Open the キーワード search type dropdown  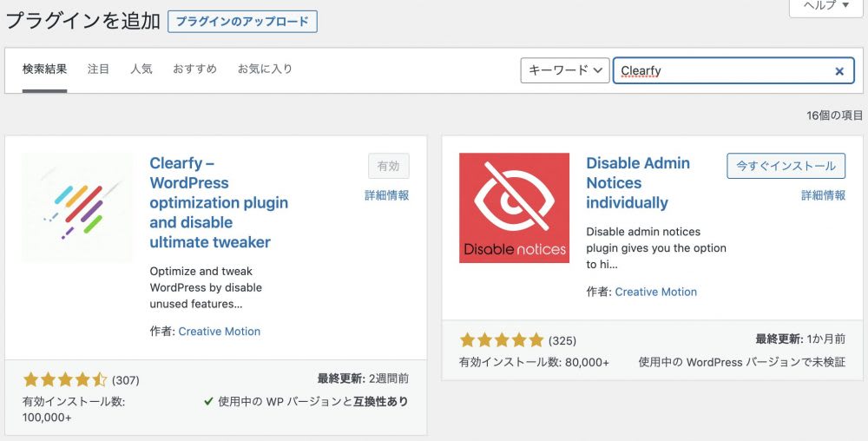[565, 70]
